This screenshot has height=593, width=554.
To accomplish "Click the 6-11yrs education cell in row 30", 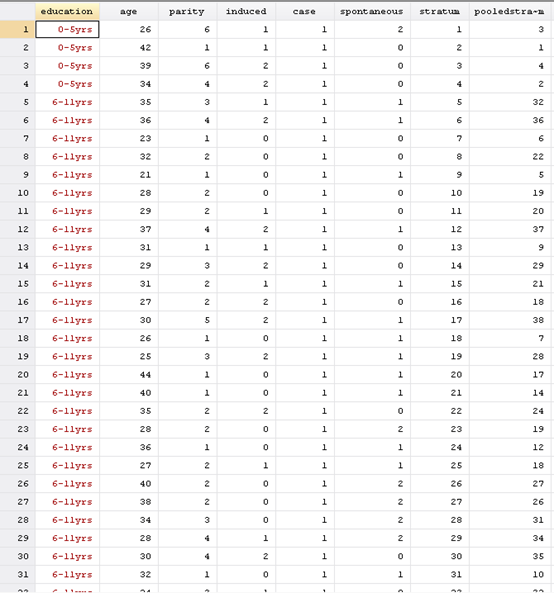I will [x=67, y=556].
